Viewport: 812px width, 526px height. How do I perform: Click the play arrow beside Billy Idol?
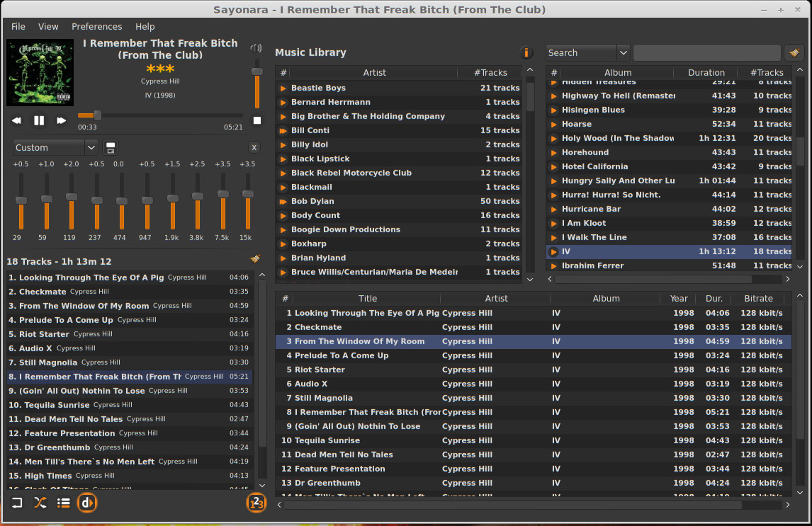283,145
